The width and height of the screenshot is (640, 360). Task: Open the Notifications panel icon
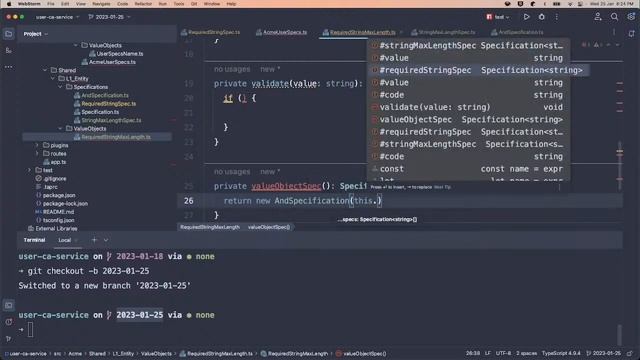[x=631, y=34]
